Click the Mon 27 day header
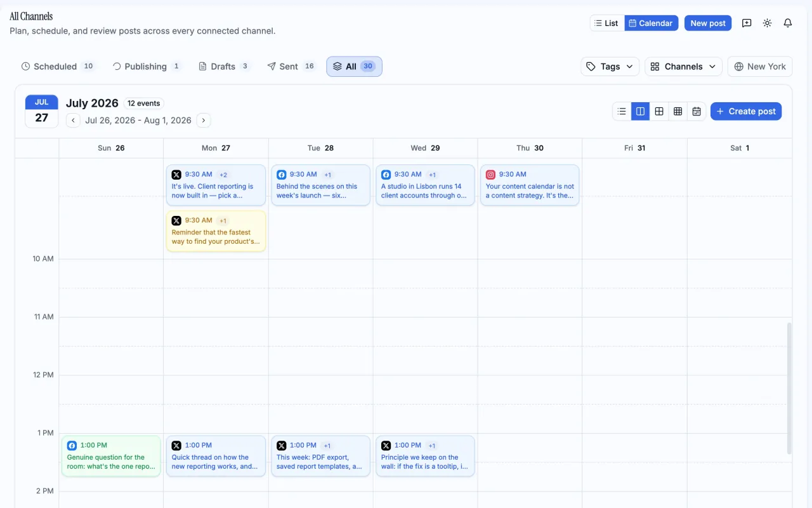Viewport: 812px width, 508px height. [216, 148]
